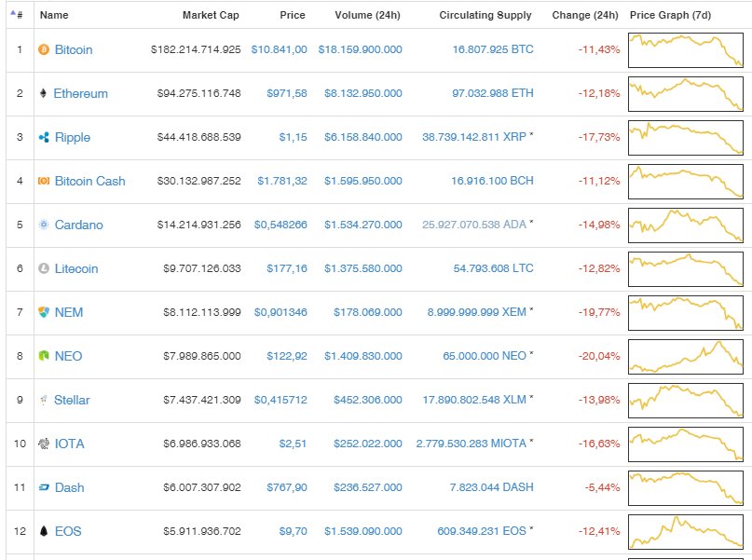Click Ripple volume $6.158.840.000
This screenshot has width=752, height=560.
pos(363,137)
